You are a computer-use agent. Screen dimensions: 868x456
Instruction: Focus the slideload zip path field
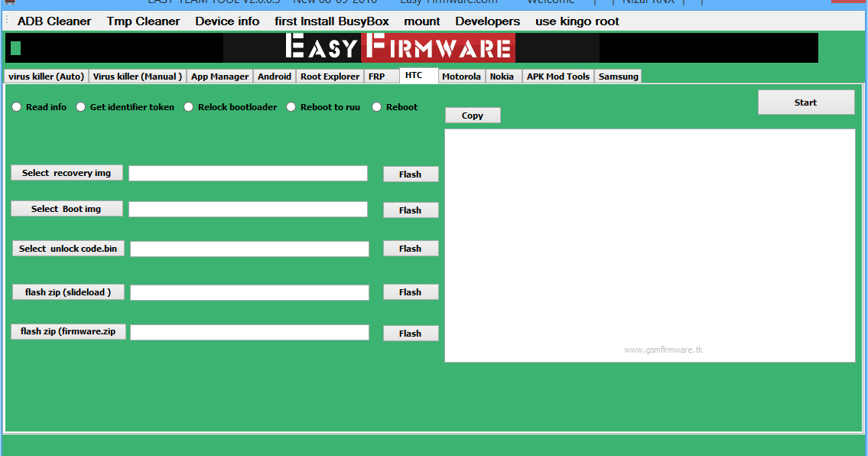[x=249, y=292]
